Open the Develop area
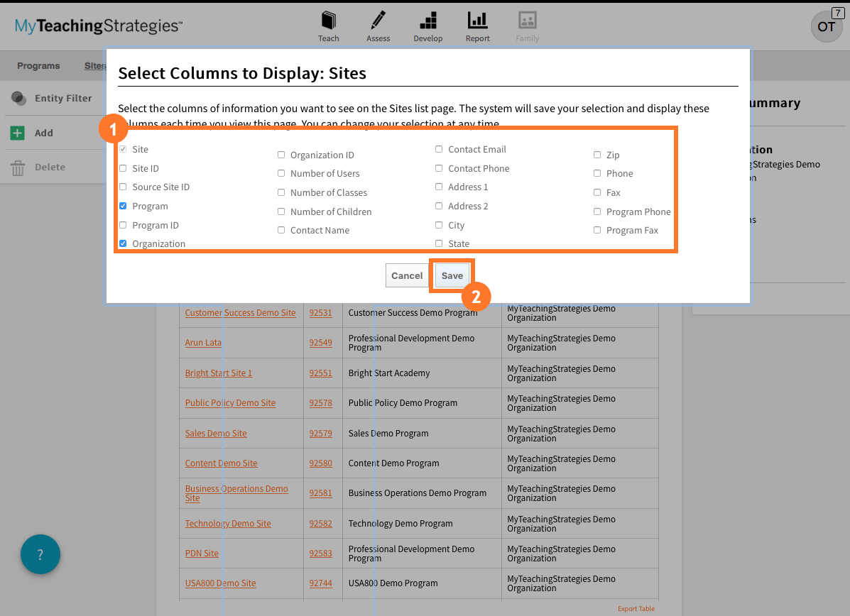The height and width of the screenshot is (616, 850). coord(427,25)
